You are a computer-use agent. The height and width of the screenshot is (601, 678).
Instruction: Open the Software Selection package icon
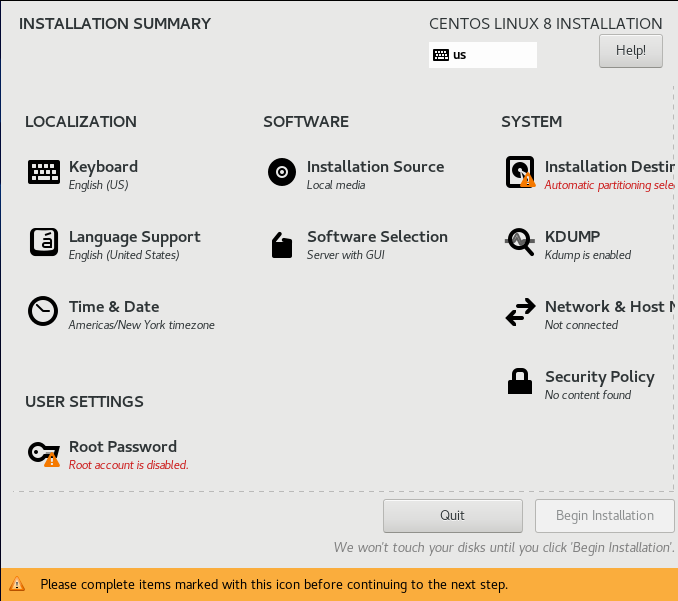(x=282, y=245)
